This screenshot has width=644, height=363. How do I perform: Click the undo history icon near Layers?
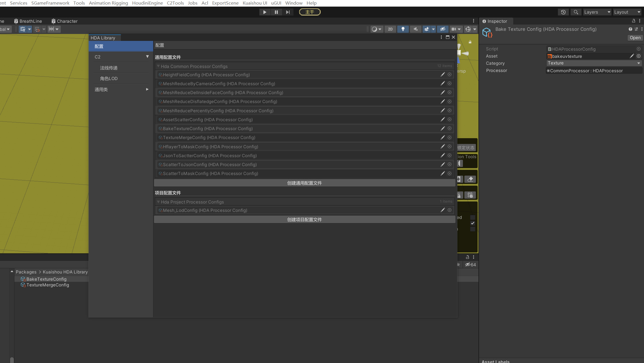563,12
